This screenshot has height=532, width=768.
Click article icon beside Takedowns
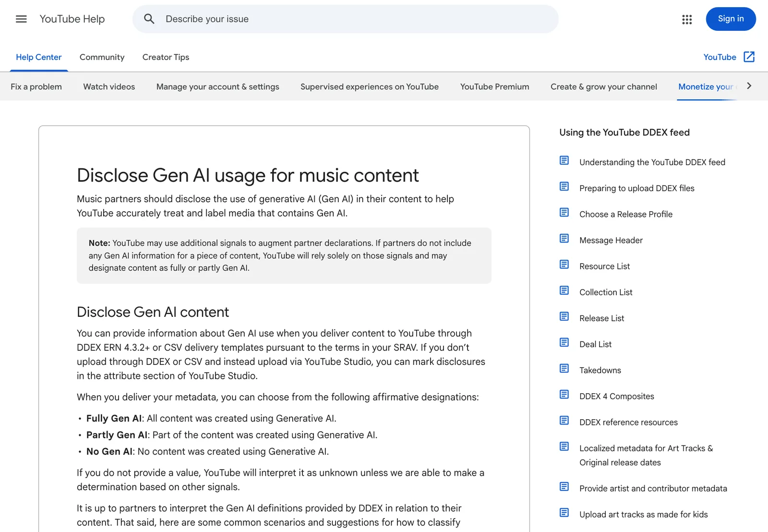[x=564, y=368]
